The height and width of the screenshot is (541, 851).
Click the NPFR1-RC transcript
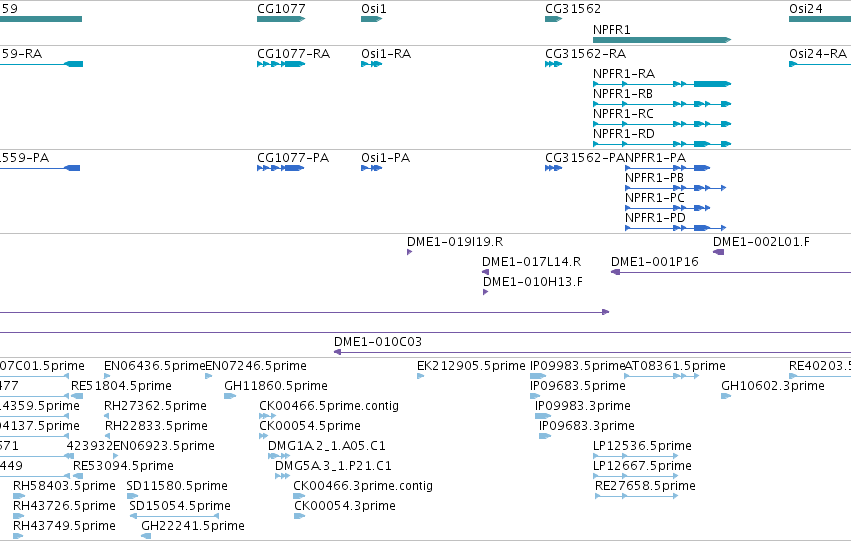662,124
